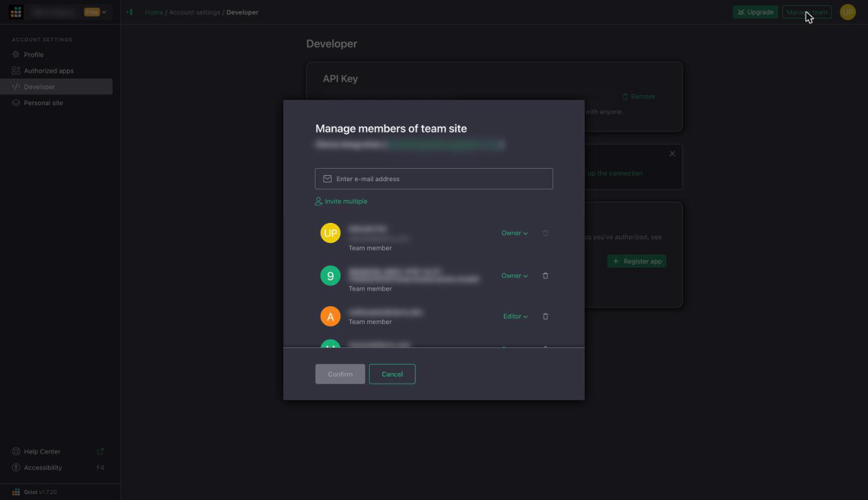Click the Enter e-mail address field
Image resolution: width=868 pixels, height=500 pixels.
point(434,179)
